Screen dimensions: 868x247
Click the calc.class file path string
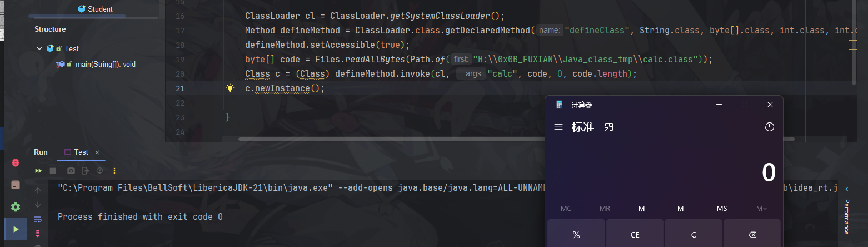pyautogui.click(x=586, y=60)
